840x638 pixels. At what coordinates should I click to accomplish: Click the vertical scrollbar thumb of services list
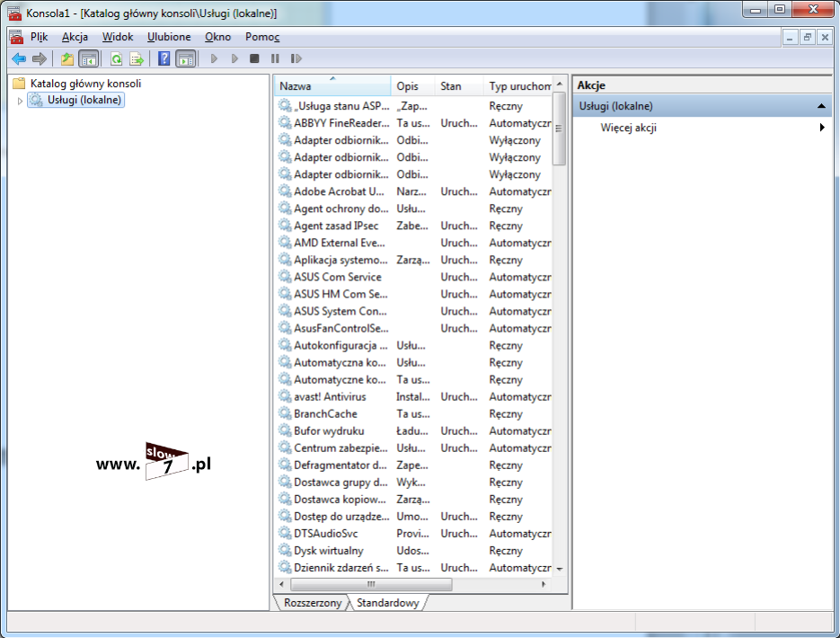560,128
